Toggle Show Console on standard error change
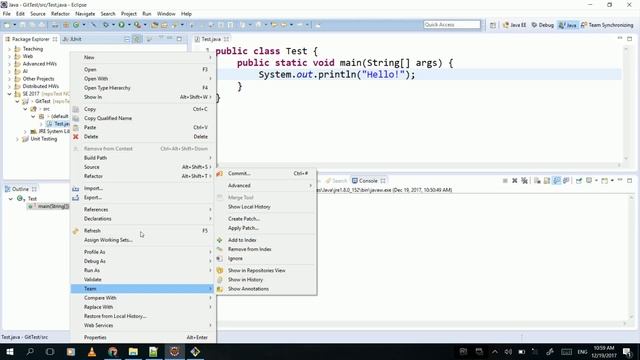 tap(566, 180)
